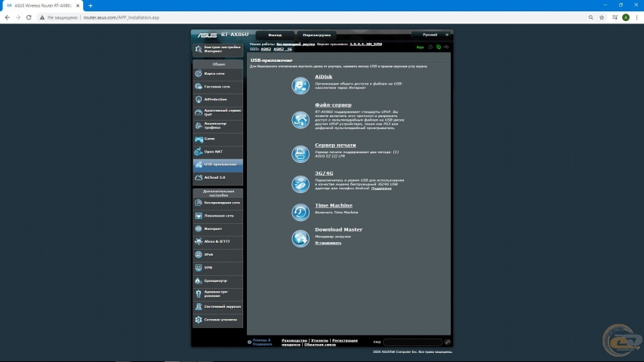
Task: Select USB-приложение in sidebar
Action: click(217, 164)
